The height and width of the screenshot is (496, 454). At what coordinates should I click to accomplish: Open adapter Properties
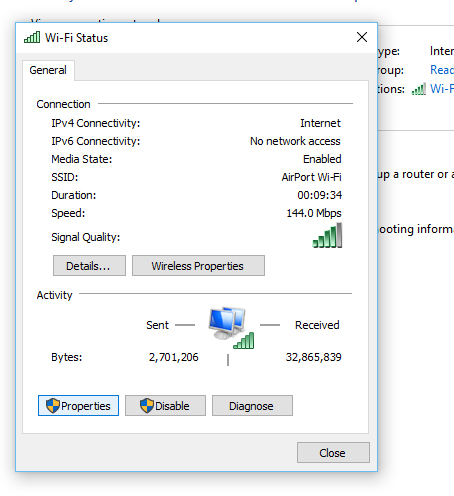78,406
